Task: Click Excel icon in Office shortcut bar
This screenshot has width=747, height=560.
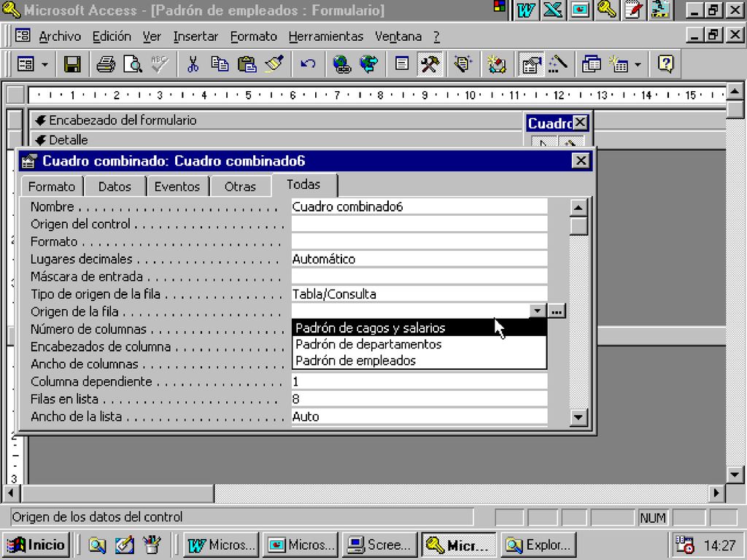Action: (553, 9)
